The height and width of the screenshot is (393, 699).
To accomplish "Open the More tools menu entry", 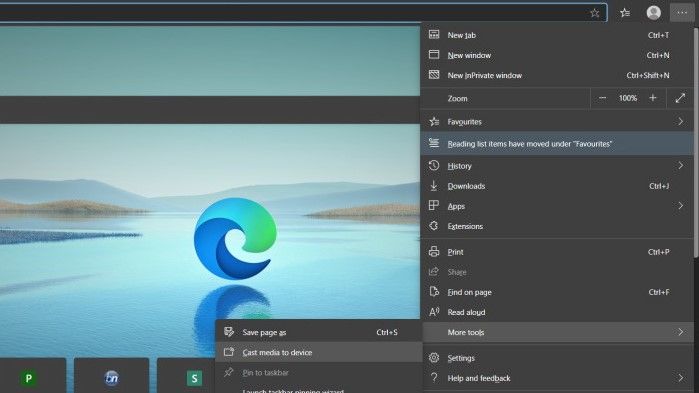I will 557,332.
